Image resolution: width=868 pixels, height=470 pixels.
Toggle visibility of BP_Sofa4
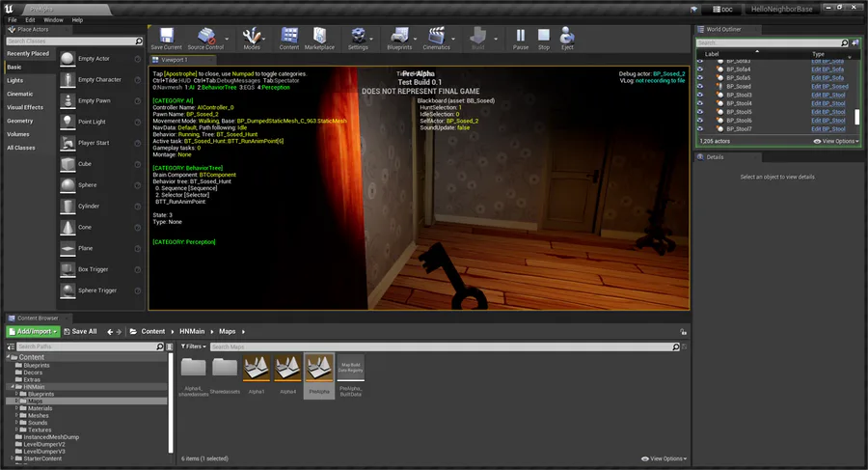700,69
